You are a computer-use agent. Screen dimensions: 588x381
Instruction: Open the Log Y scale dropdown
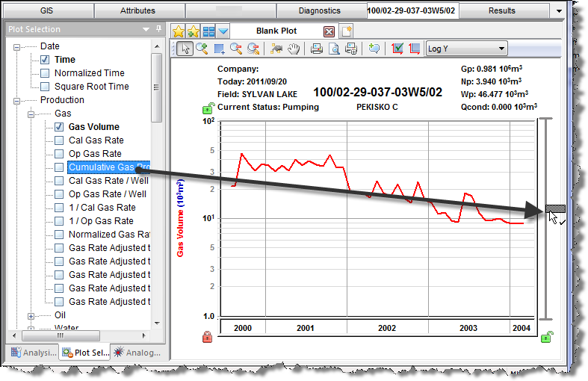click(x=502, y=49)
